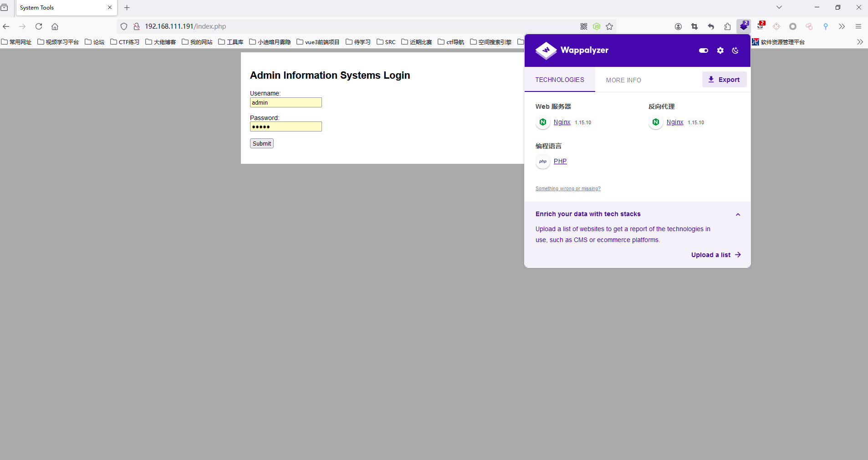This screenshot has height=460, width=868.
Task: Open the PHP technology link
Action: [560, 161]
